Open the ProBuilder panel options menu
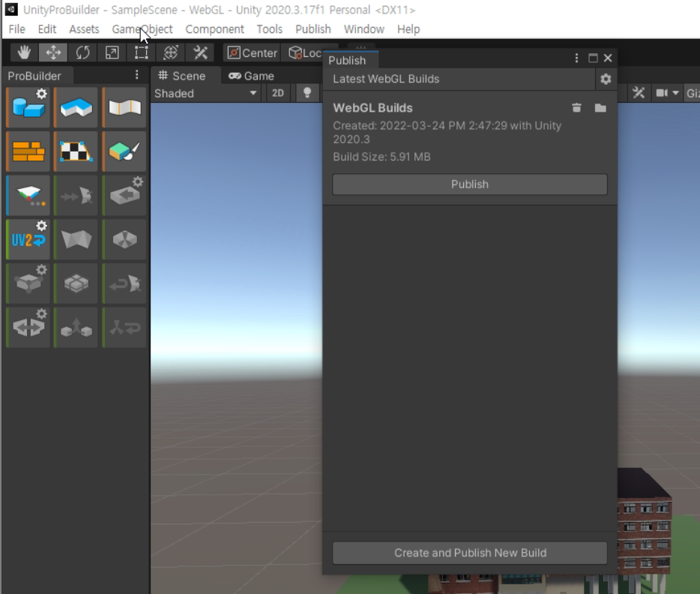Viewport: 700px width, 594px height. (137, 74)
